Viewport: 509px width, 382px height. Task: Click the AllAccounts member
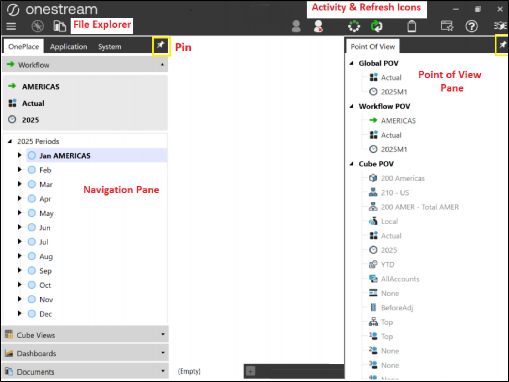click(x=400, y=279)
